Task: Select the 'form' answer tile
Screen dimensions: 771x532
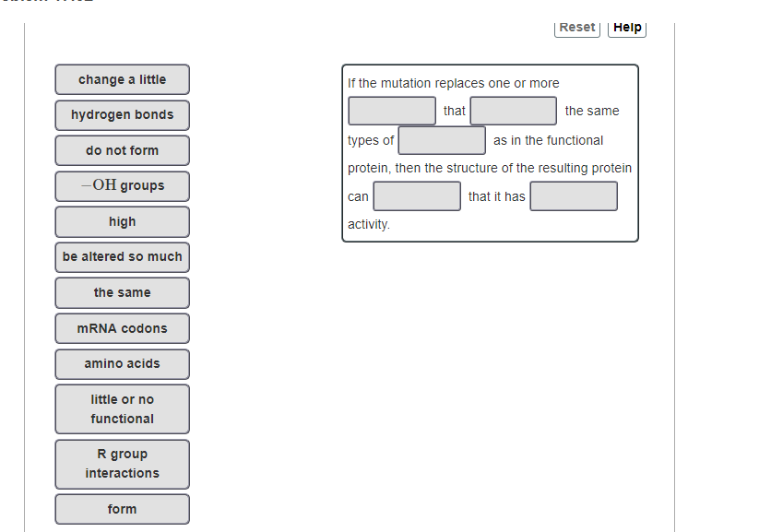Action: (122, 509)
